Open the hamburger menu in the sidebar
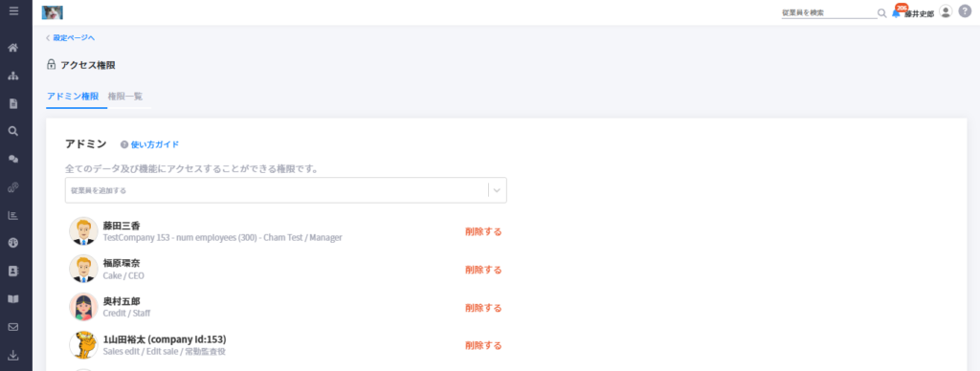This screenshot has height=371, width=980. click(13, 11)
